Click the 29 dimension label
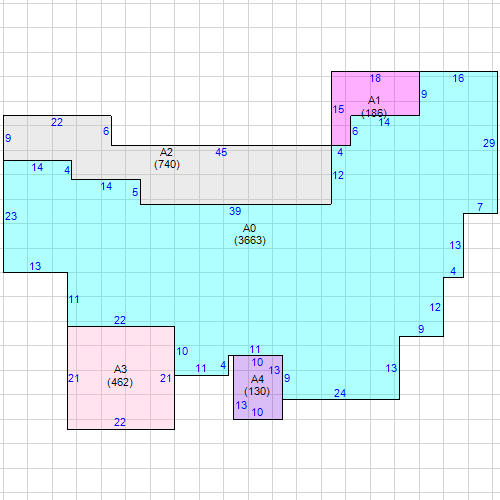 point(489,143)
